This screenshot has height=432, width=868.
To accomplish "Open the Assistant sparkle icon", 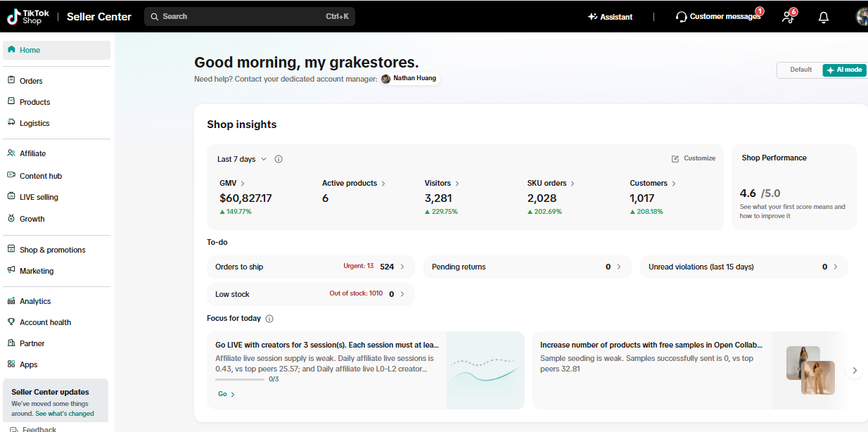I will coord(592,17).
